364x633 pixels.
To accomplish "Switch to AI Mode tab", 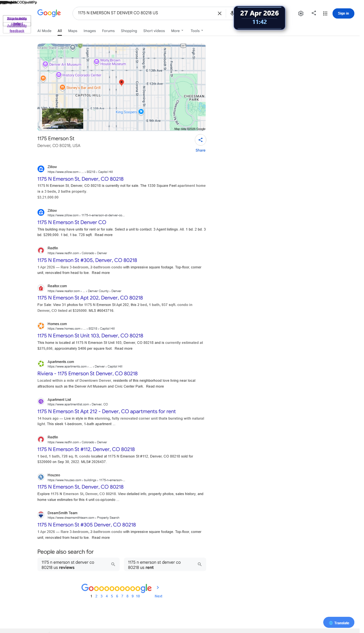I will 44,31.
